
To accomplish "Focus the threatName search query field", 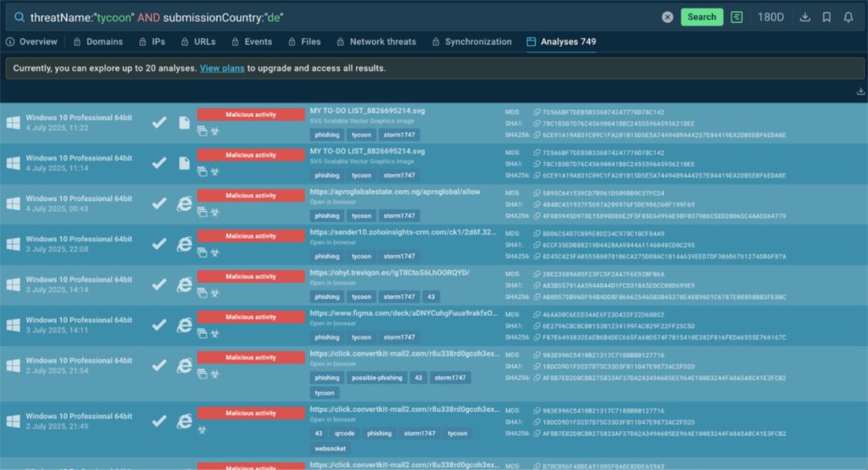I will (339, 17).
